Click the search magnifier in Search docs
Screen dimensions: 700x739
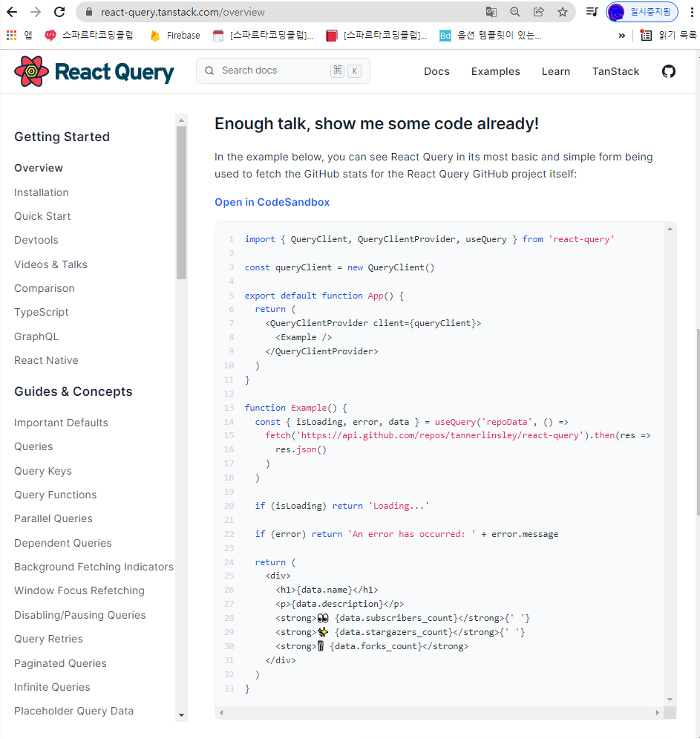point(209,71)
